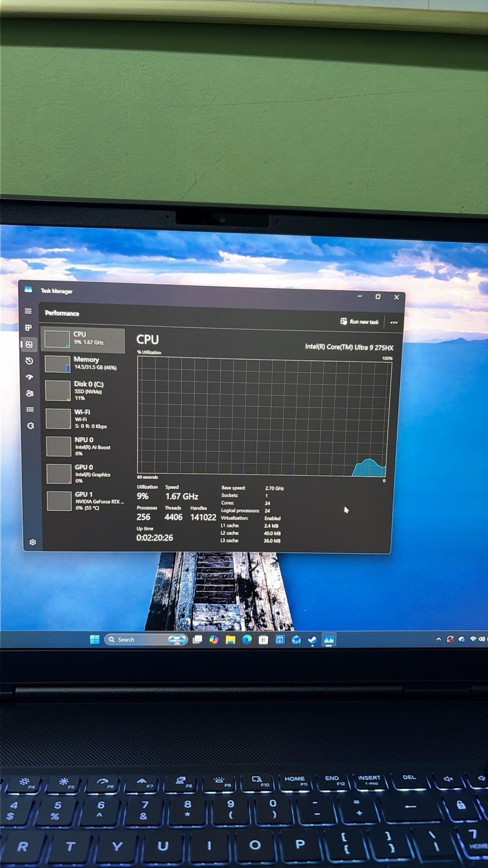Show hidden system tray icons chevron
The image size is (488, 868).
point(438,639)
